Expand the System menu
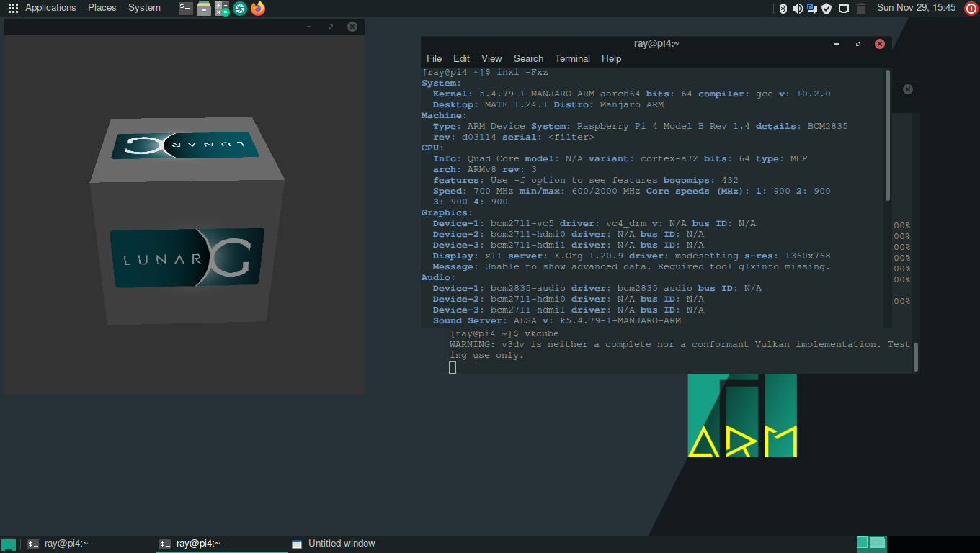Image resolution: width=980 pixels, height=553 pixels. (144, 8)
